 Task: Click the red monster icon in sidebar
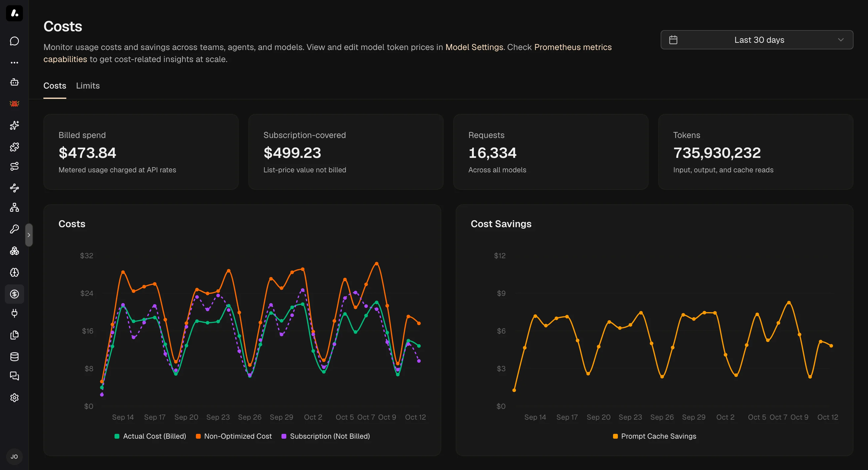coord(14,103)
